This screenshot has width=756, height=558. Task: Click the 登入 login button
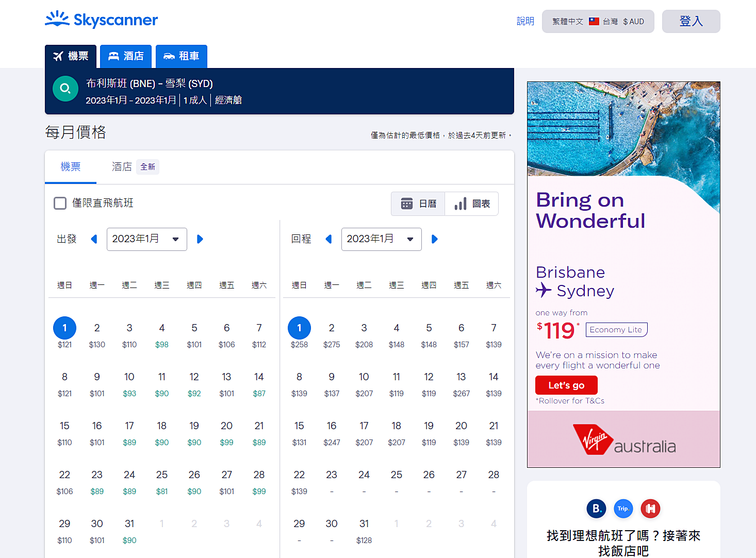(691, 21)
